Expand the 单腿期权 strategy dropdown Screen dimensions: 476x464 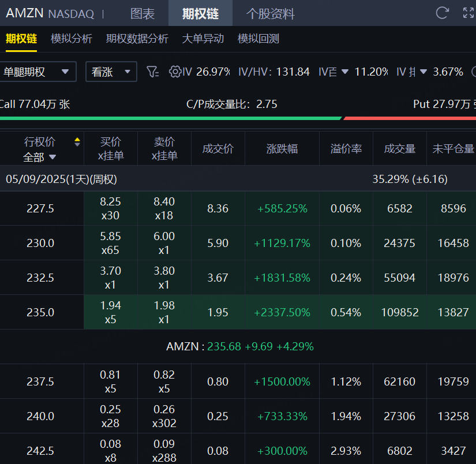[x=37, y=72]
